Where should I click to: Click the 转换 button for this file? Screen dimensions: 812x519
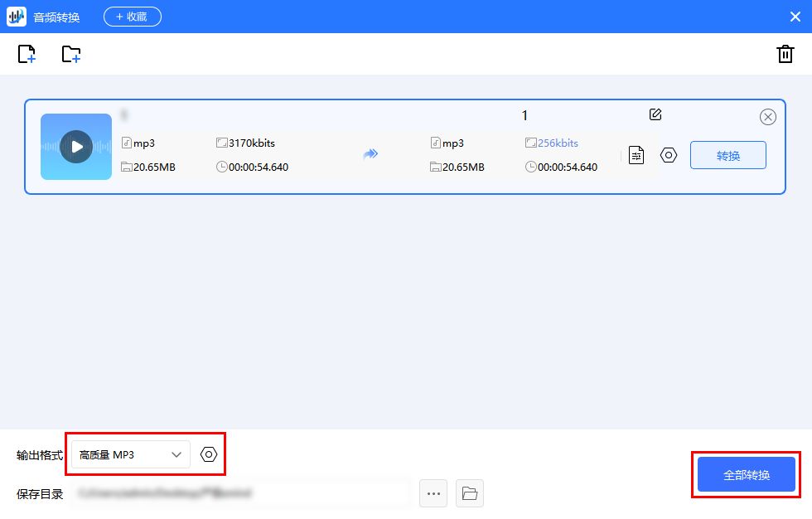coord(727,155)
